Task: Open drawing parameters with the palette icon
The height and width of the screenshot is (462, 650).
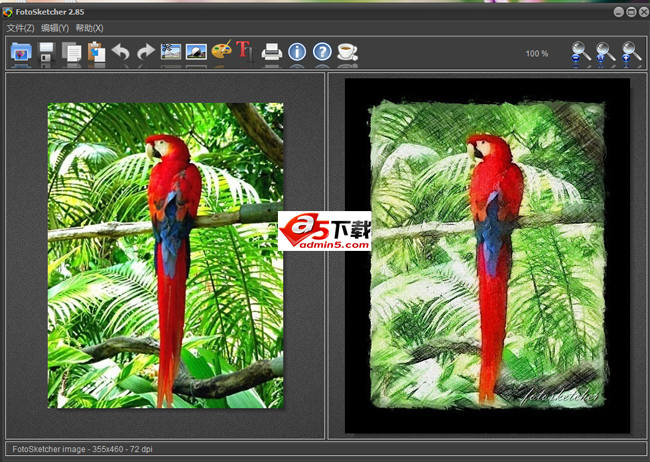Action: (221, 51)
